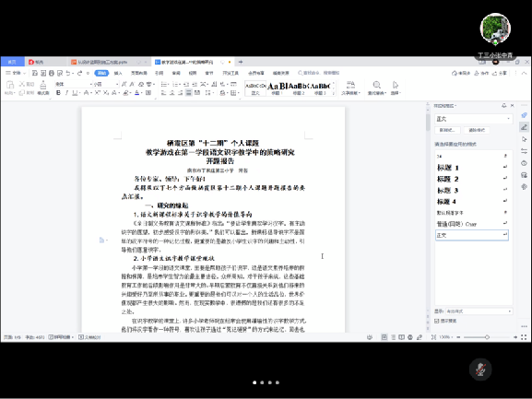Click the Collaborate button at top right
Image resolution: width=532 pixels, height=399 pixels.
pyautogui.click(x=481, y=73)
